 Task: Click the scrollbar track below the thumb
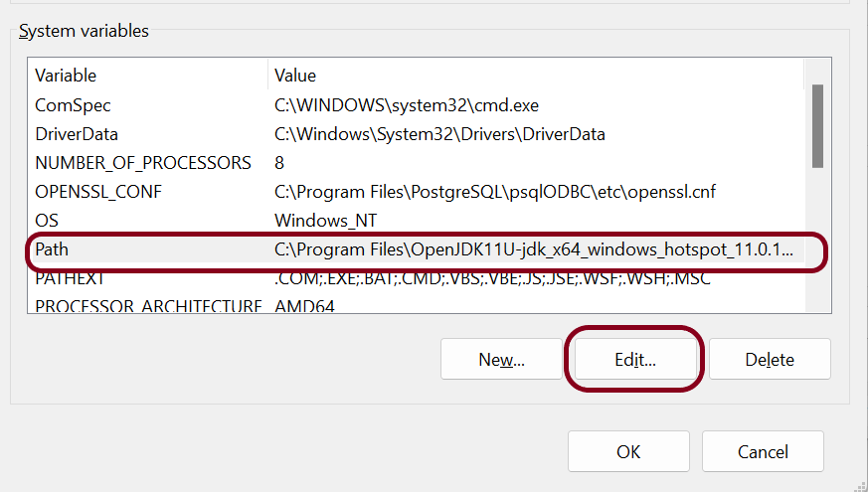pos(817,239)
